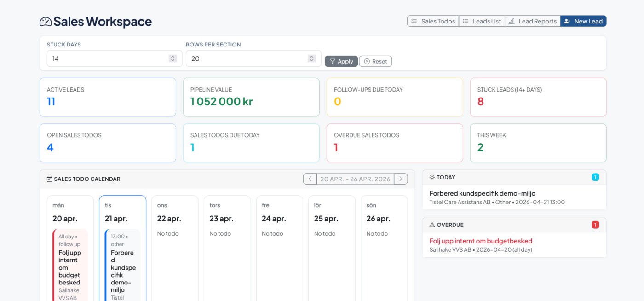Click the Sales Workspace logo icon
Image resolution: width=644 pixels, height=301 pixels.
coord(46,21)
